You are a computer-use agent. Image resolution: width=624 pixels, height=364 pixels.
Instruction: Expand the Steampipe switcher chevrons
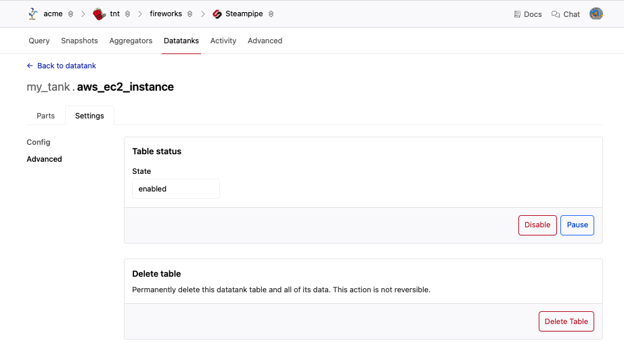click(271, 14)
